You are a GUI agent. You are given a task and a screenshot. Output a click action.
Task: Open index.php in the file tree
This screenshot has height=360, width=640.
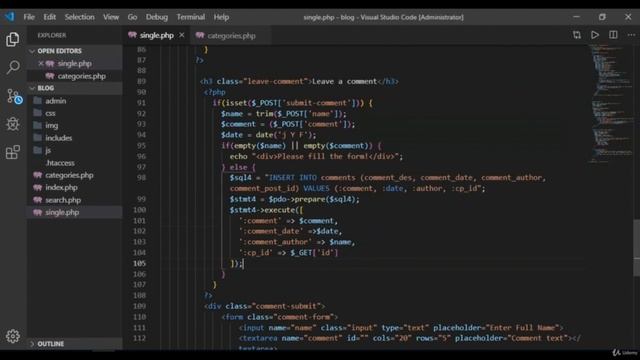click(x=61, y=187)
